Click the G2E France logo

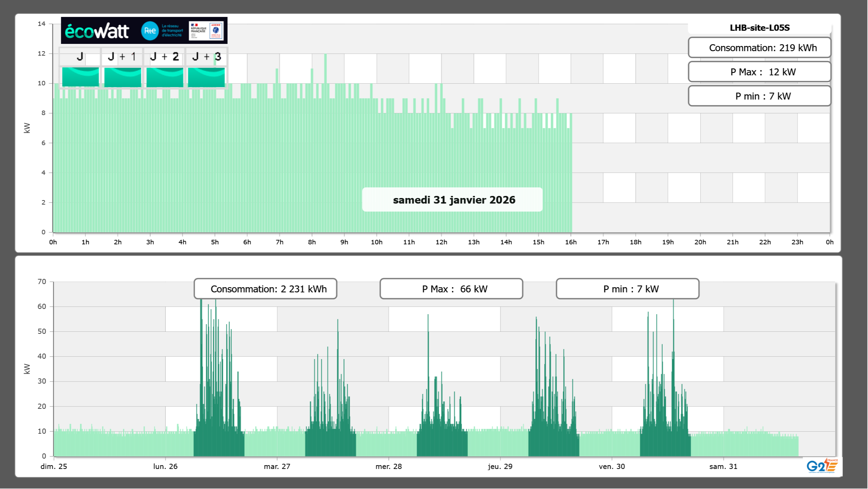pyautogui.click(x=822, y=466)
